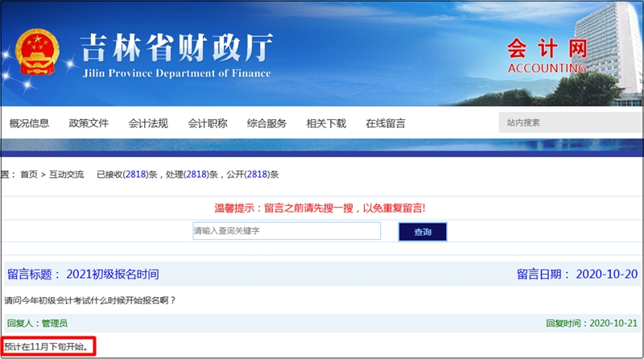Select the question text 请问今年初级会计考试什么时候开始报名啊
The height and width of the screenshot is (359, 644).
click(90, 300)
